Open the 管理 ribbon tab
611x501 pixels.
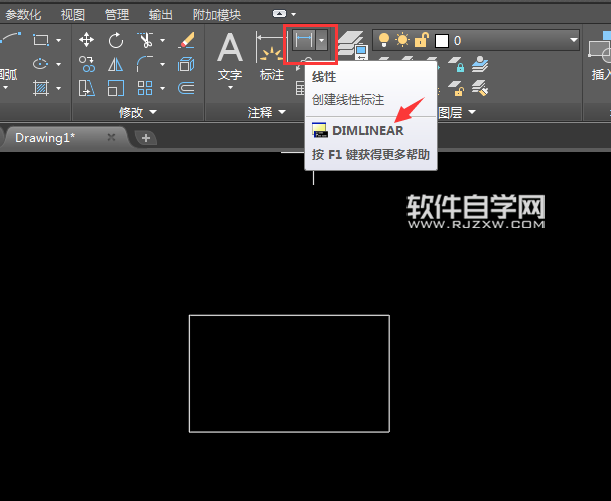click(117, 15)
